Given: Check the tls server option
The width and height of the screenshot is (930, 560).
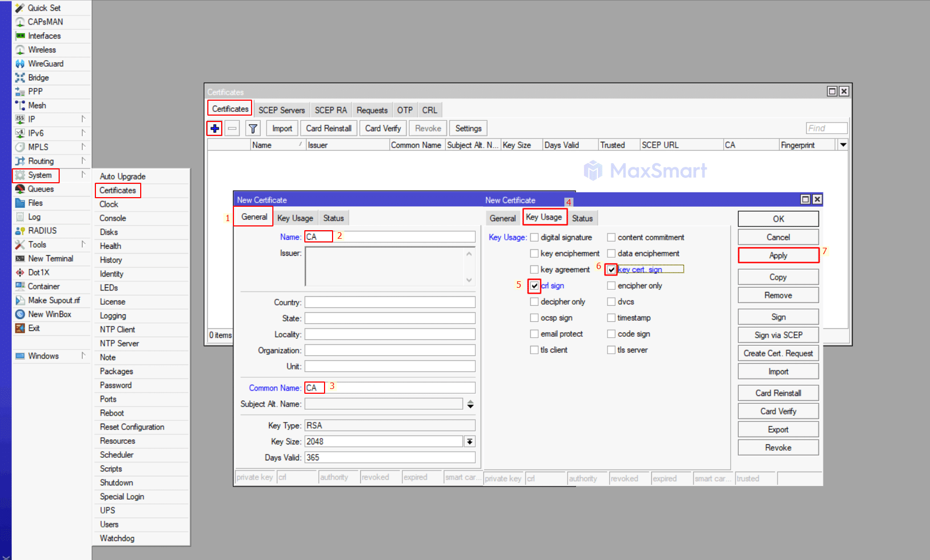Looking at the screenshot, I should coord(611,350).
